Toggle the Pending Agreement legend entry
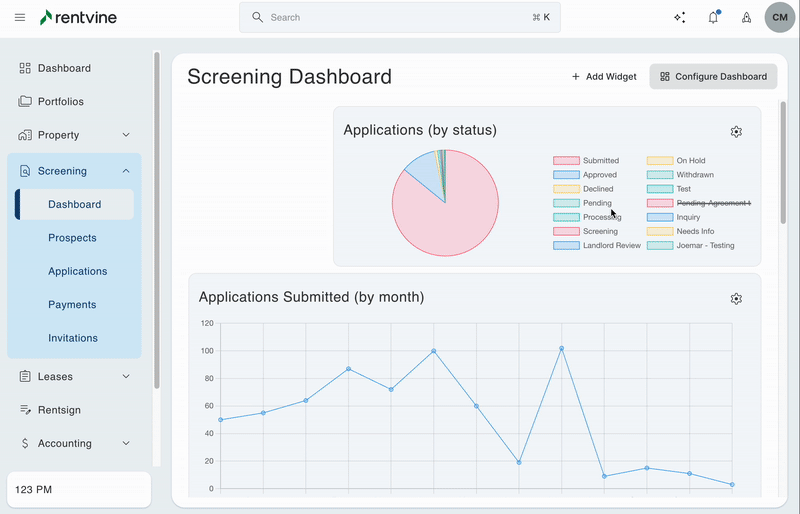This screenshot has height=514, width=800. 712,203
